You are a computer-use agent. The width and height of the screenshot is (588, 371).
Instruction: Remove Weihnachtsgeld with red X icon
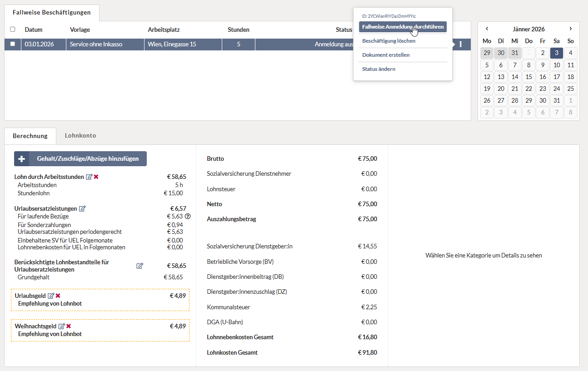click(69, 326)
